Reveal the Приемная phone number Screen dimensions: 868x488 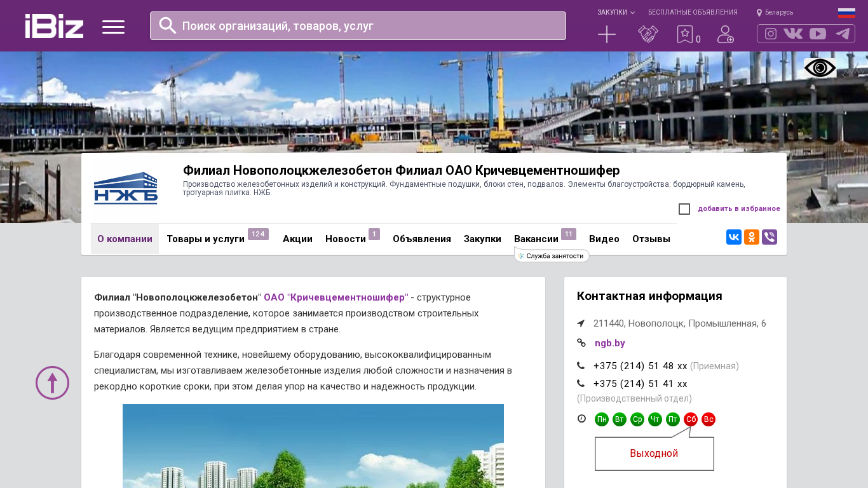click(x=641, y=366)
